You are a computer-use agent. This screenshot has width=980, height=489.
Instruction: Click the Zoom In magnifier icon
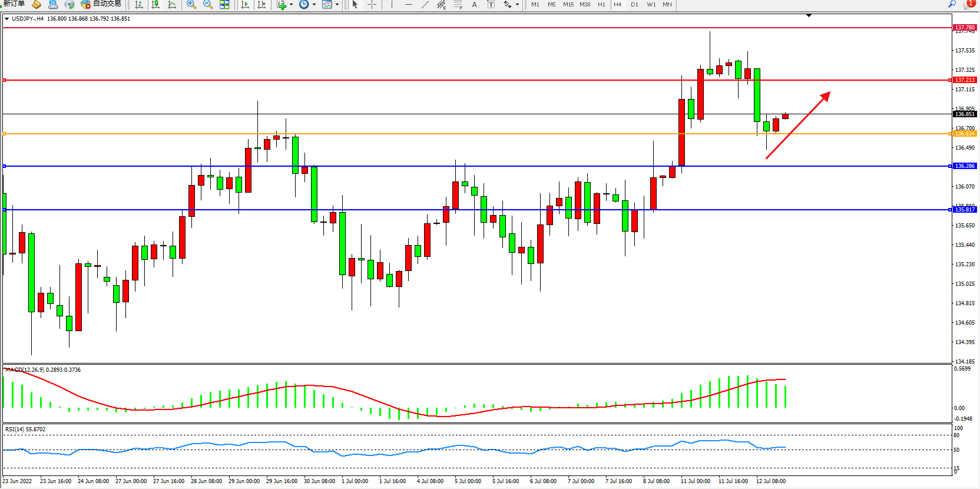pyautogui.click(x=191, y=5)
